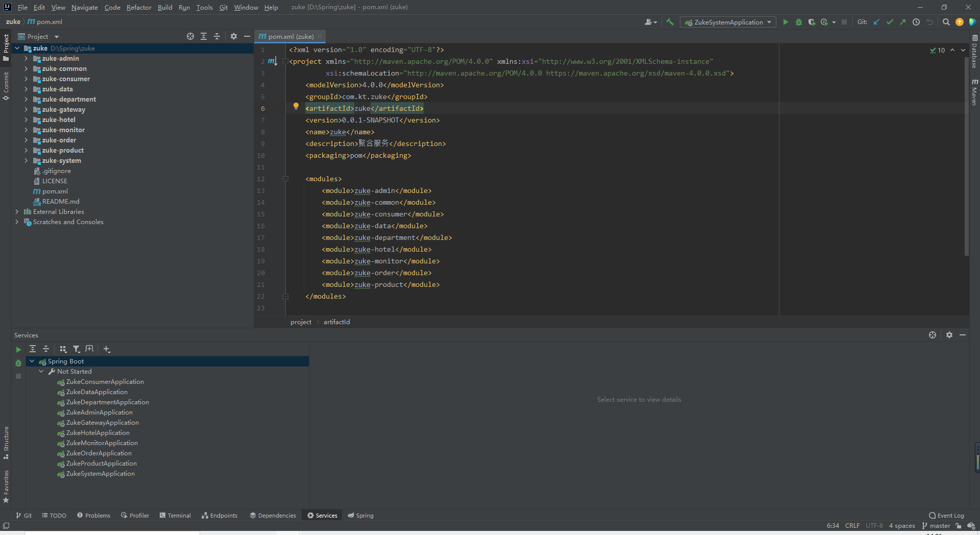The height and width of the screenshot is (535, 980).
Task: Open the Refactor menu
Action: (139, 7)
